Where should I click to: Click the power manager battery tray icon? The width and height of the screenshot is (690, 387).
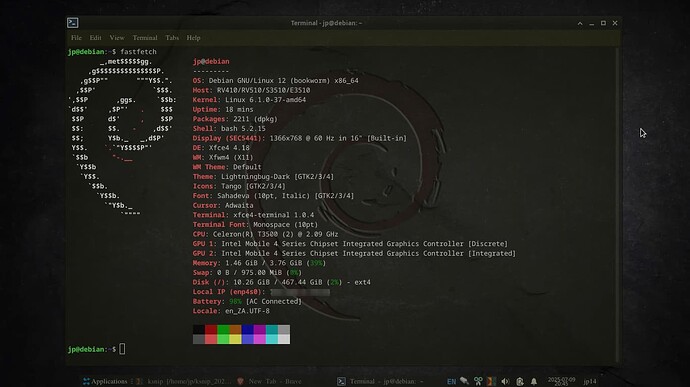520,381
